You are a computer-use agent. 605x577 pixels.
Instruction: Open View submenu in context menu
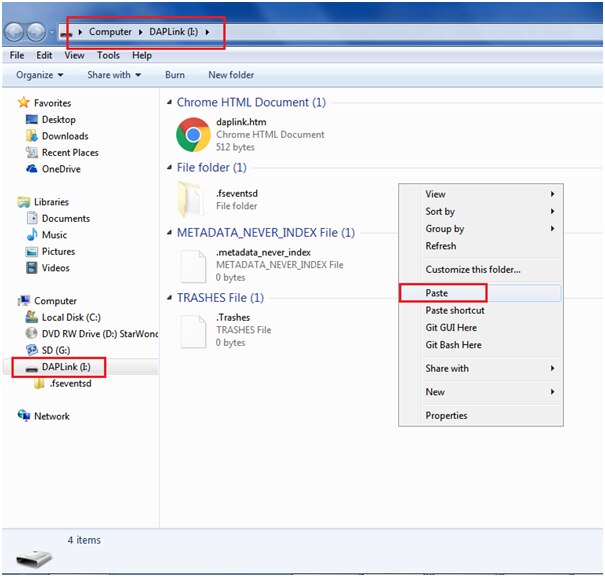pyautogui.click(x=481, y=194)
